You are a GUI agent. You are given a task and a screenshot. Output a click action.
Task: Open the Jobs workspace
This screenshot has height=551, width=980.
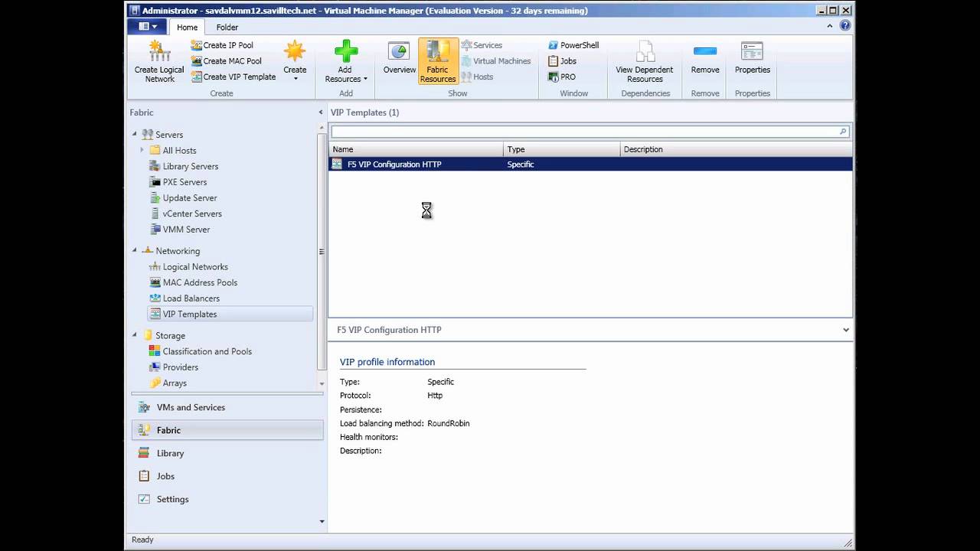click(x=227, y=476)
